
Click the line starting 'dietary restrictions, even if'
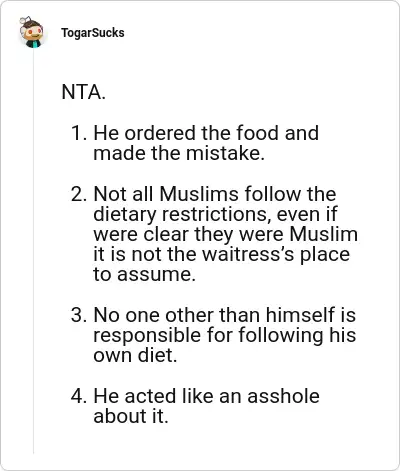[215, 214]
